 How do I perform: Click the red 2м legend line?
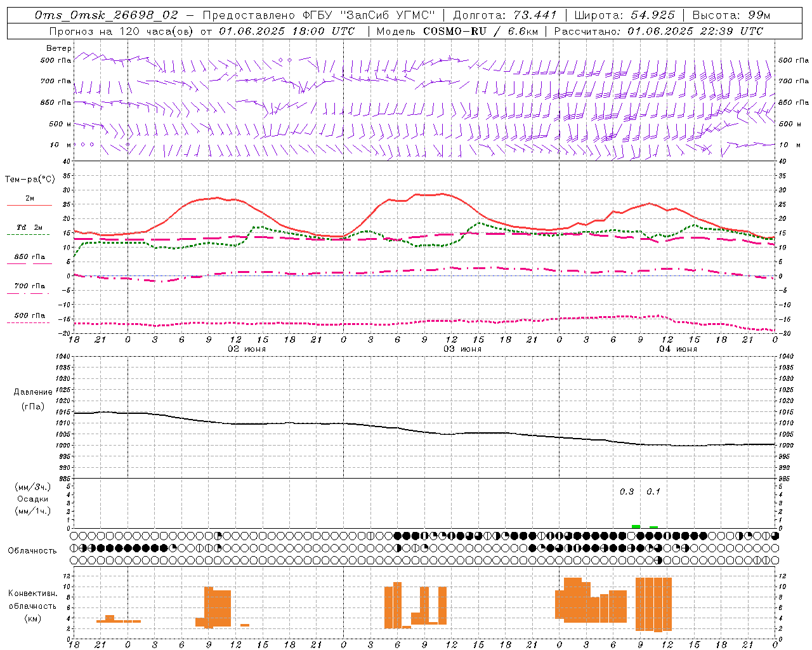pos(29,205)
